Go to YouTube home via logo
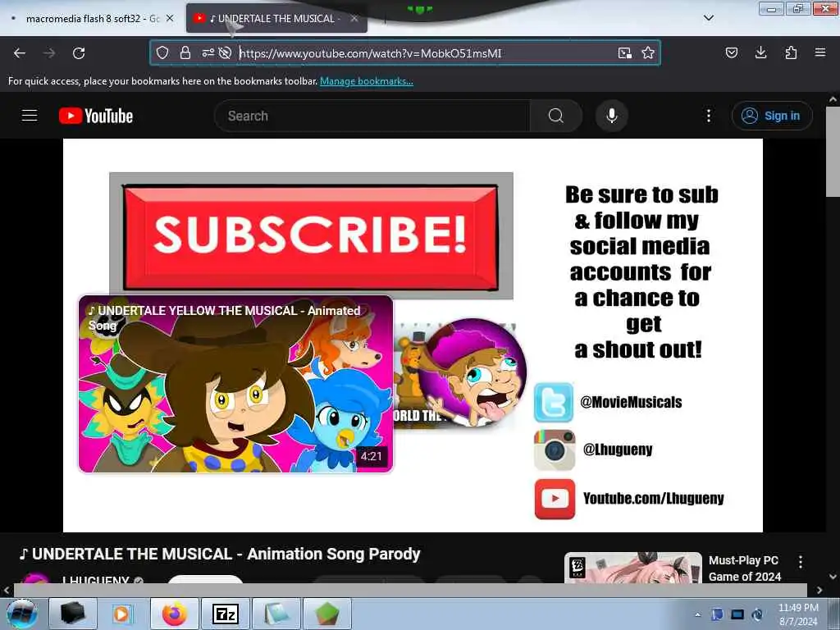 tap(96, 116)
